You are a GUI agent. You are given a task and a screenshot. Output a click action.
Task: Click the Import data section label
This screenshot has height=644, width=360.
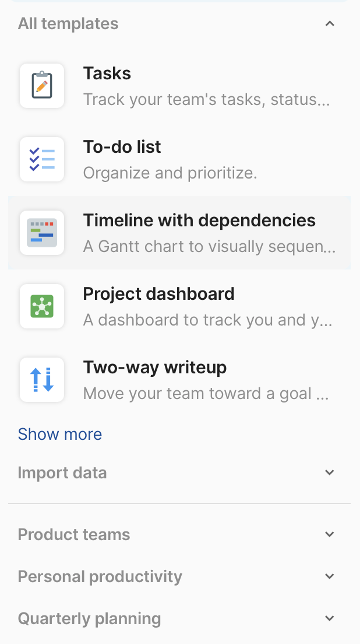pos(62,473)
